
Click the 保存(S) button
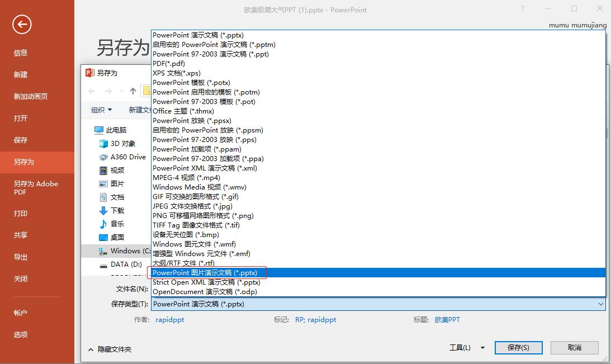click(x=518, y=348)
